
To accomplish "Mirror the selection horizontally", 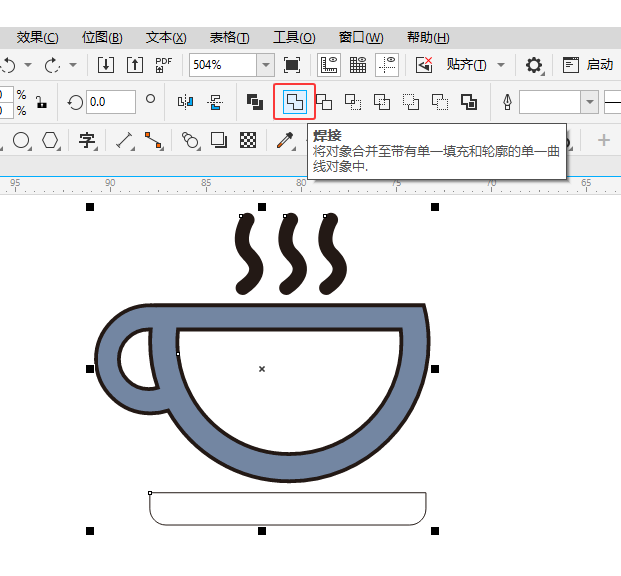I will point(185,102).
